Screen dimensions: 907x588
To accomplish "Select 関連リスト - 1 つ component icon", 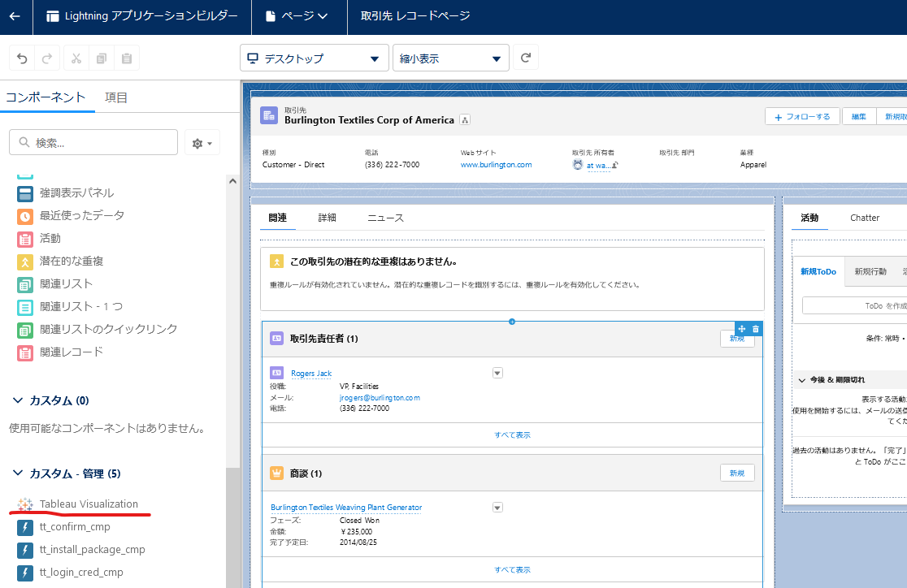I will (25, 307).
